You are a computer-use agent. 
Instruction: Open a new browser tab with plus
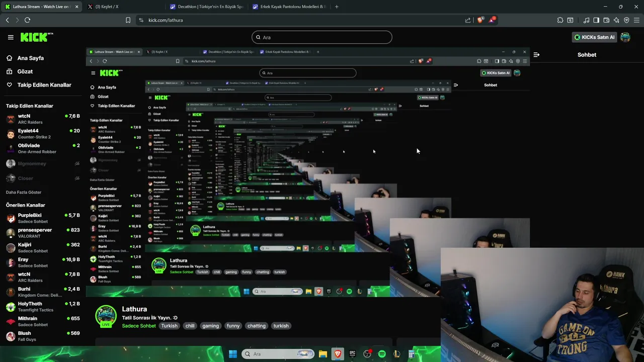coord(337,7)
